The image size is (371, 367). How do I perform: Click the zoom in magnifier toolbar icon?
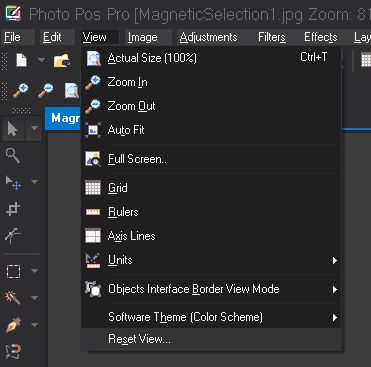coord(21,91)
